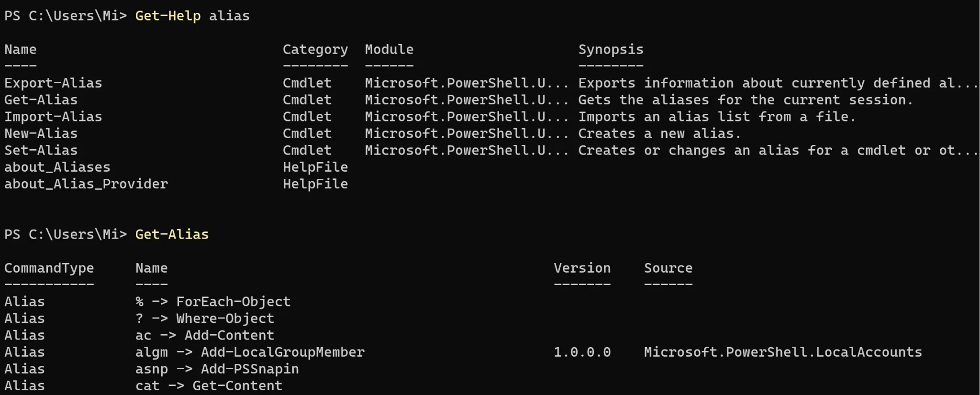Click the Import-Alias entry in Name column
980x395 pixels.
point(53,117)
